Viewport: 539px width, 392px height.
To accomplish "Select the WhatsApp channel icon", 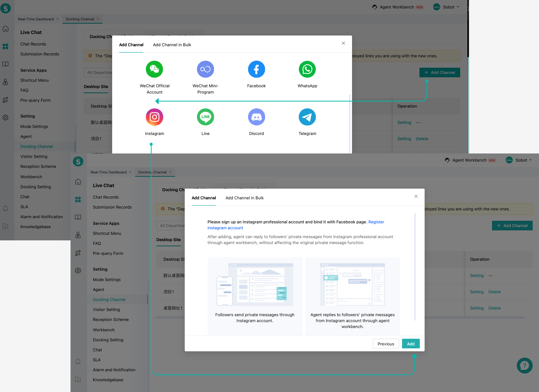I will coord(307,69).
